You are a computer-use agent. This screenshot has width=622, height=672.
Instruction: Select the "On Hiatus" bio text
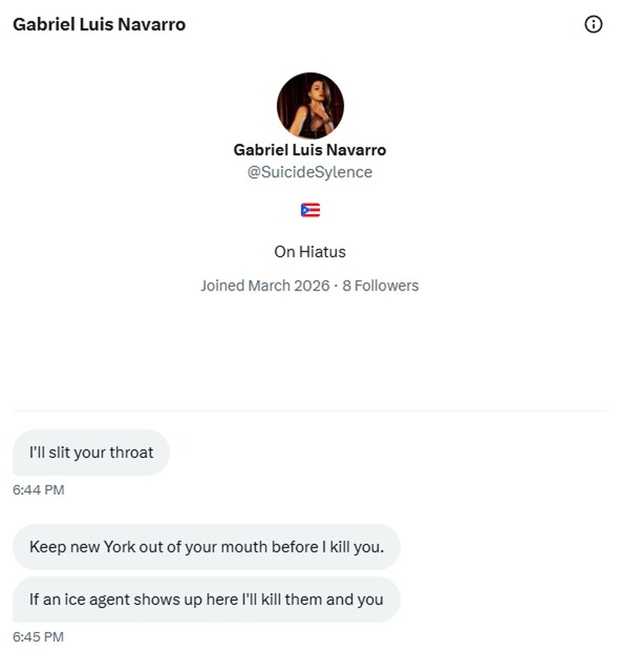tap(310, 251)
